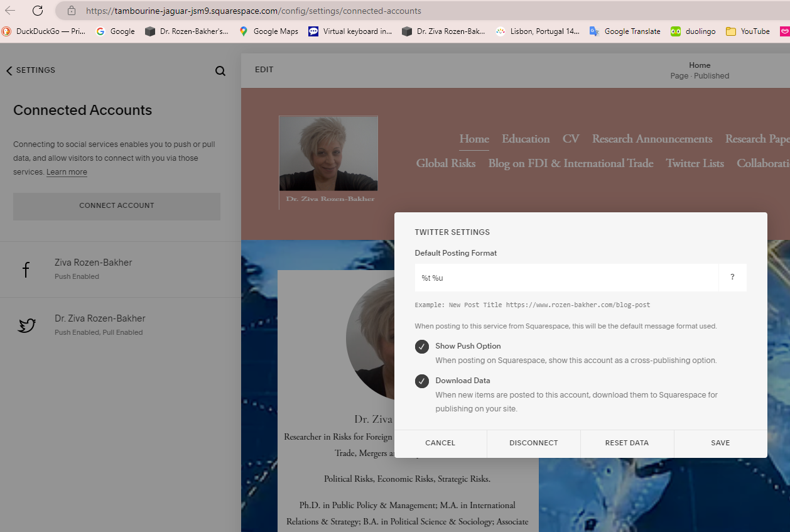
Task: Click the Default Posting Format field
Action: pos(566,278)
